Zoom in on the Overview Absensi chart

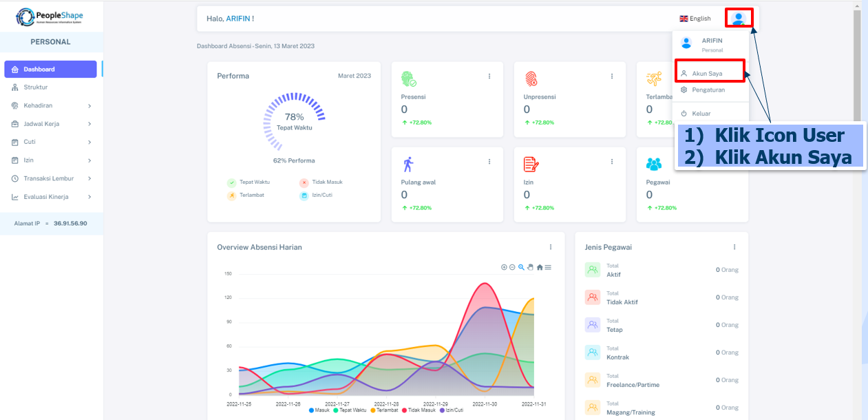[x=504, y=267]
